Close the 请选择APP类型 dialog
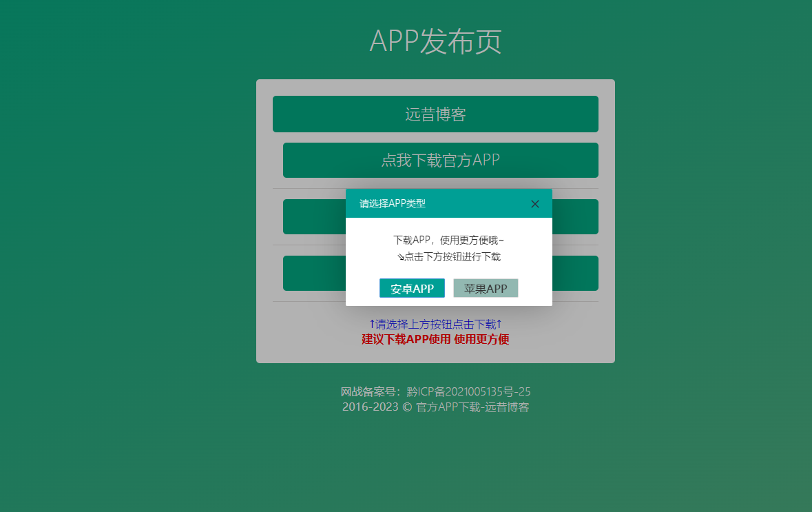The width and height of the screenshot is (812, 512). tap(535, 204)
